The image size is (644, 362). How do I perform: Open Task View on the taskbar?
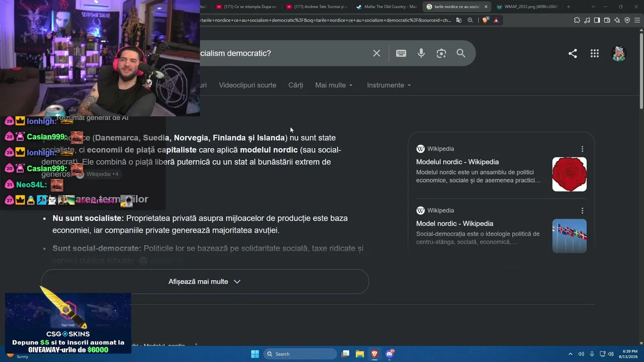click(x=345, y=354)
